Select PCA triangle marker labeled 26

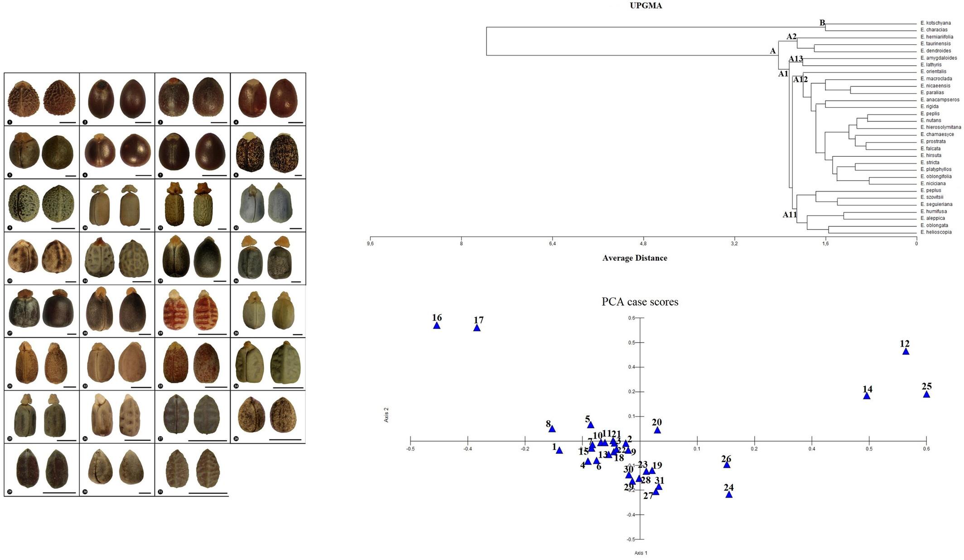coord(727,465)
